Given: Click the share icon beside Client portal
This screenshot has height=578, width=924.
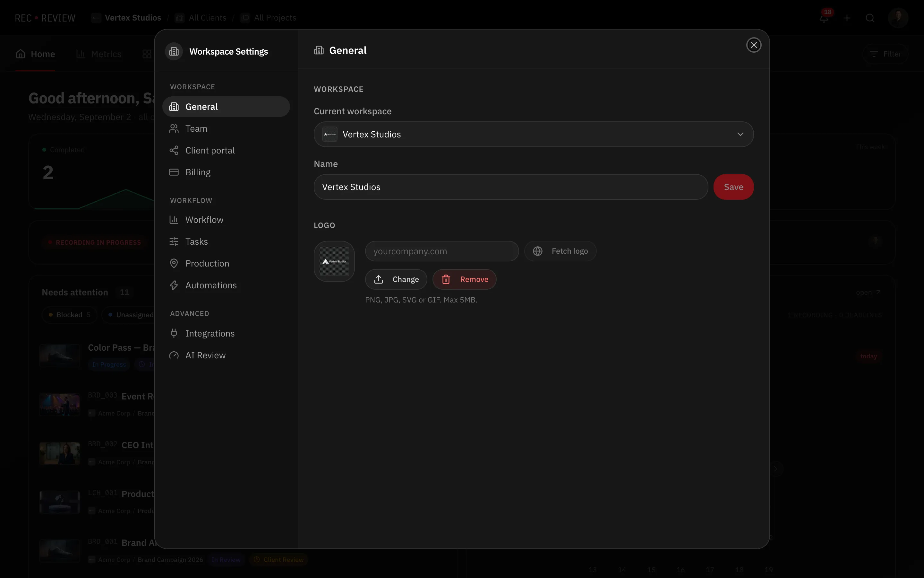Looking at the screenshot, I should (174, 150).
